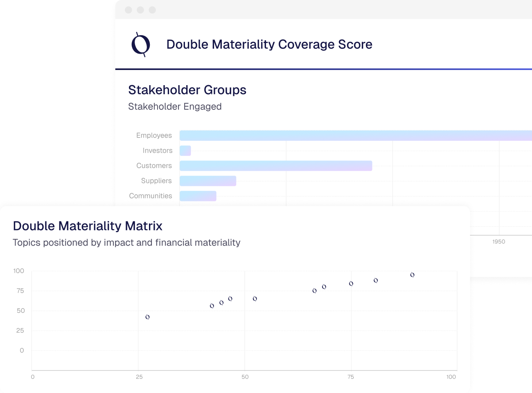Click the Stakeholder Groups heading
Screen dimensions: 532x393
point(187,90)
